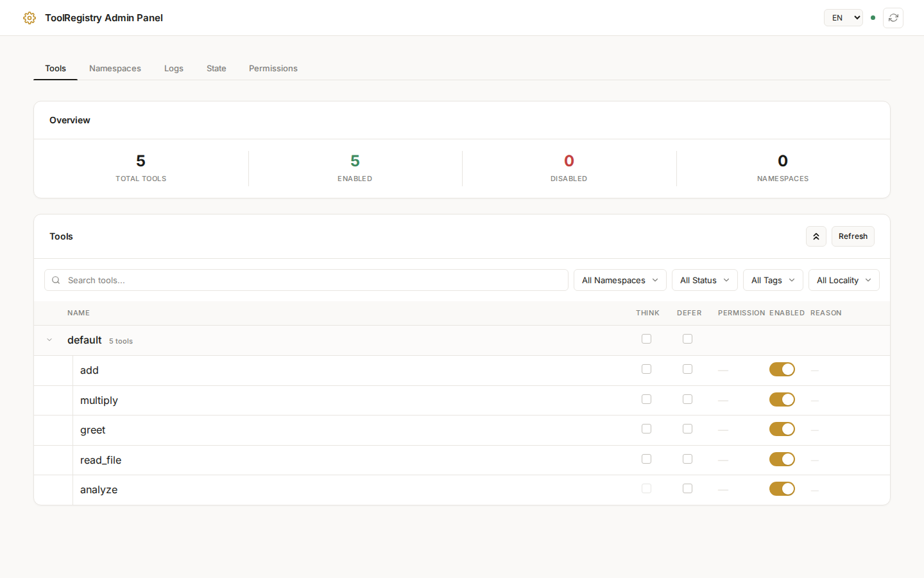Open the EN language selector
The height and width of the screenshot is (578, 924).
point(843,18)
